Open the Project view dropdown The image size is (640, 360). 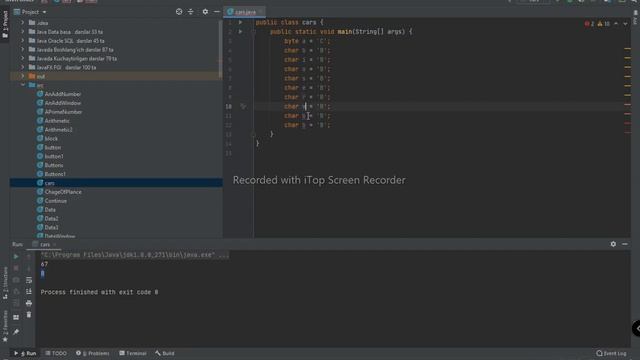point(31,12)
